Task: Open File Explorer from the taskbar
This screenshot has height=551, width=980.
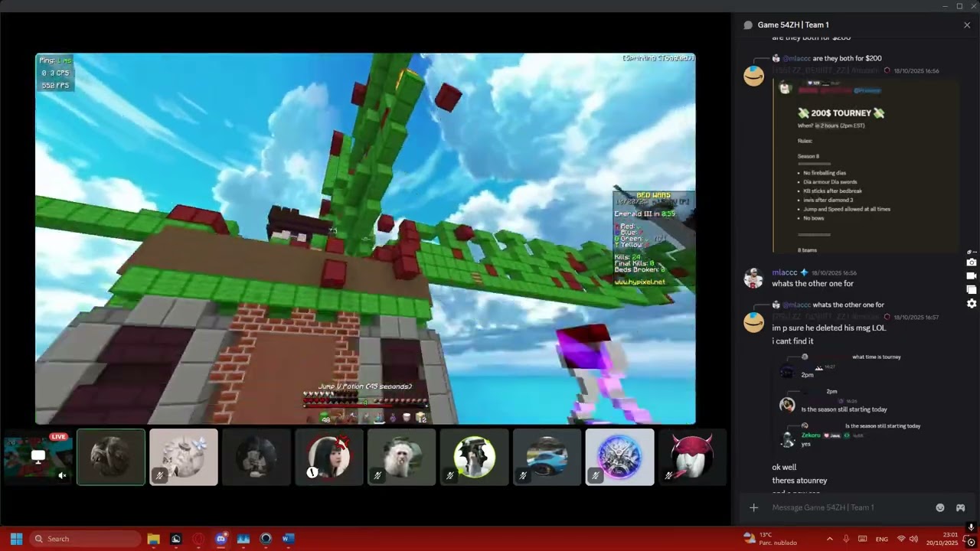Action: (x=153, y=539)
